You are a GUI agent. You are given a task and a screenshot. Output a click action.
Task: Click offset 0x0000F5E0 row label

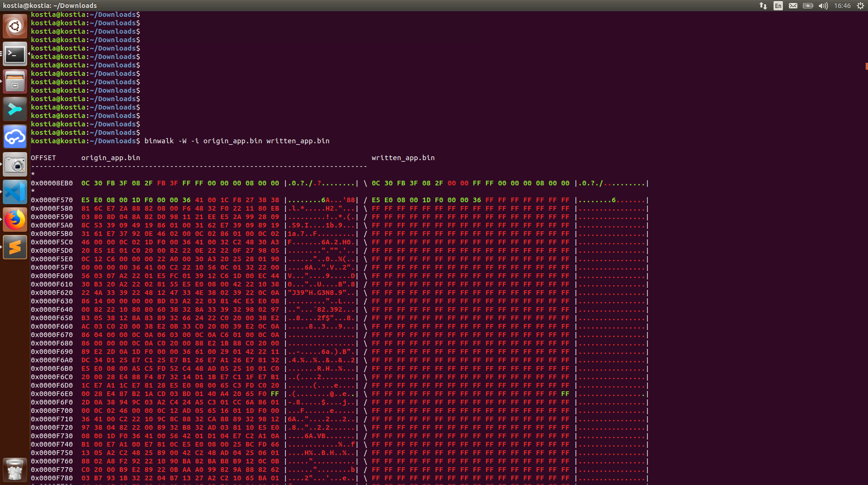click(52, 259)
